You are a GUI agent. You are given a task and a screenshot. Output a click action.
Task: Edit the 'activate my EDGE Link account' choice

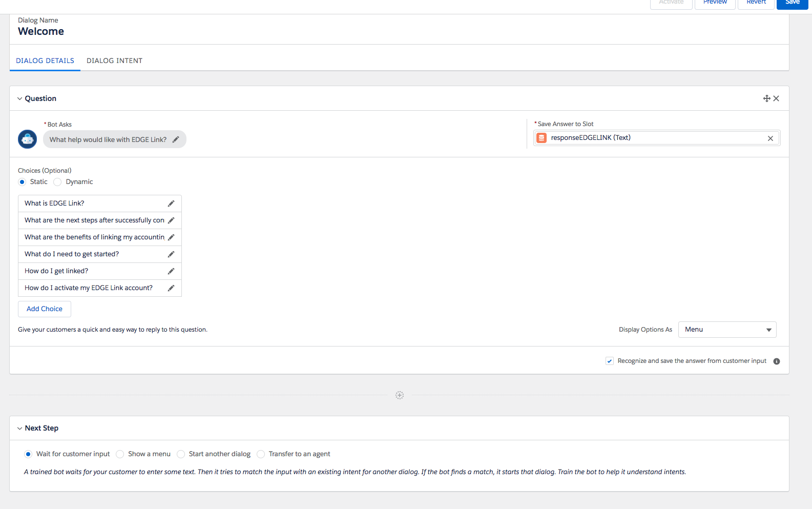171,288
